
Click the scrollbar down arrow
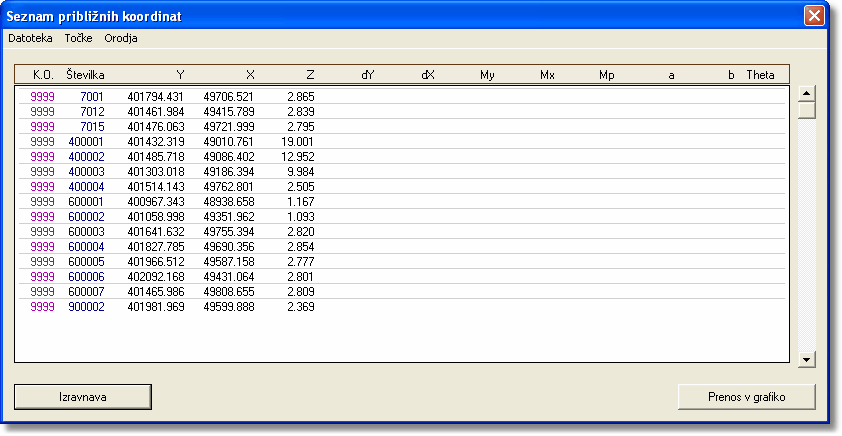click(806, 358)
